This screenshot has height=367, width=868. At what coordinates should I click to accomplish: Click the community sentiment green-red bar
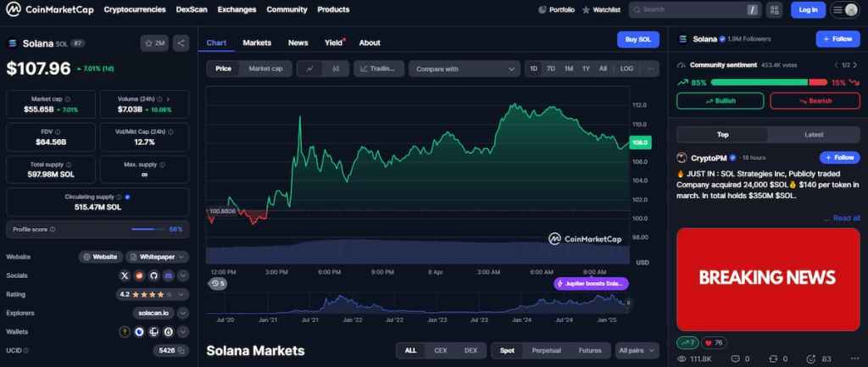coord(768,82)
